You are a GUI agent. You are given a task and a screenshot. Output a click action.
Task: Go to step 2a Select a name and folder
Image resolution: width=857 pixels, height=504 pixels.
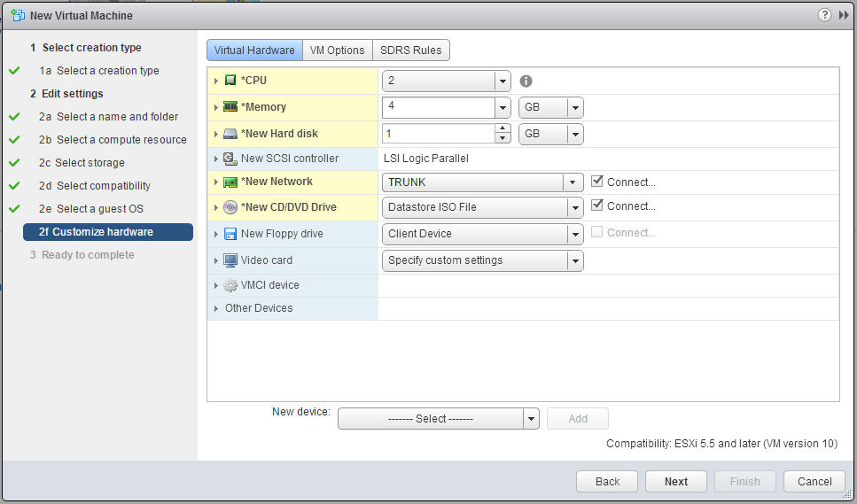[117, 117]
